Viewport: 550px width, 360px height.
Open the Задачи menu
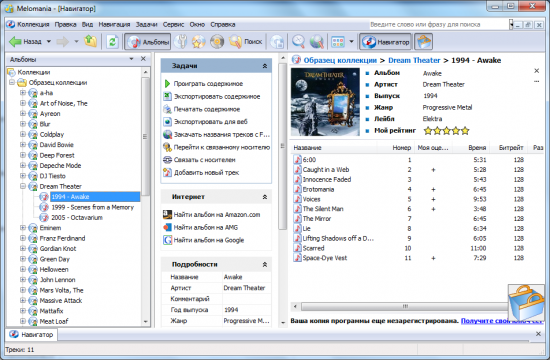[146, 25]
